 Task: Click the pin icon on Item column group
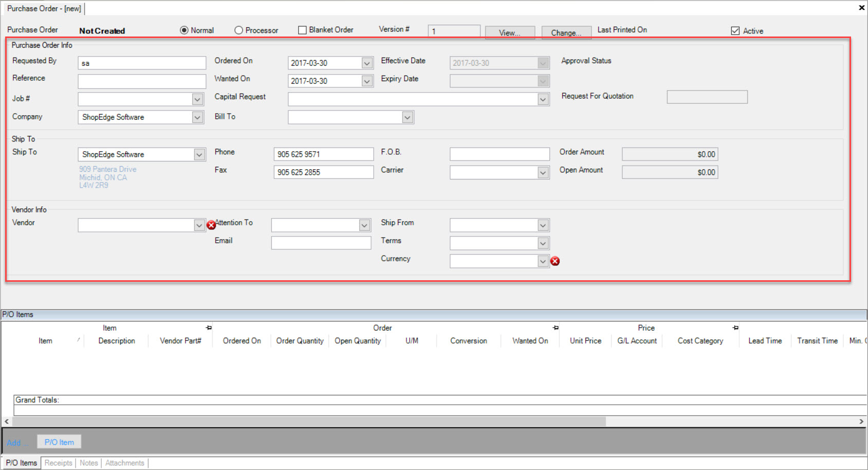(209, 328)
